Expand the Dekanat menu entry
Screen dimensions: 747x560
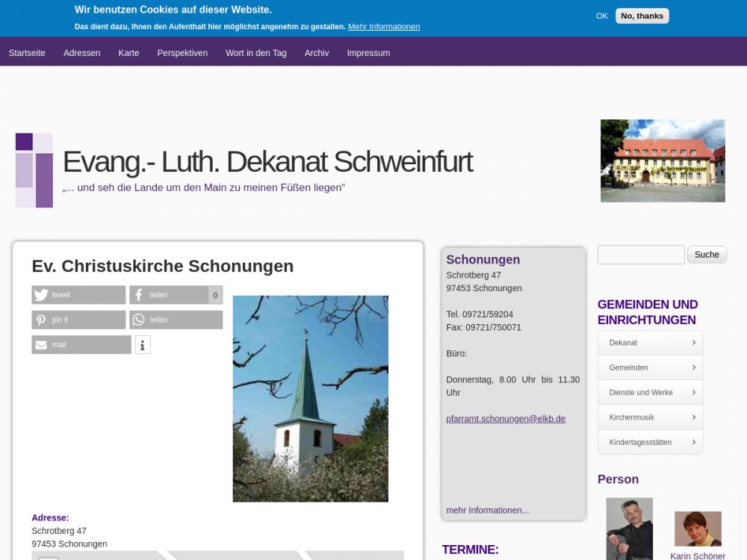click(650, 343)
